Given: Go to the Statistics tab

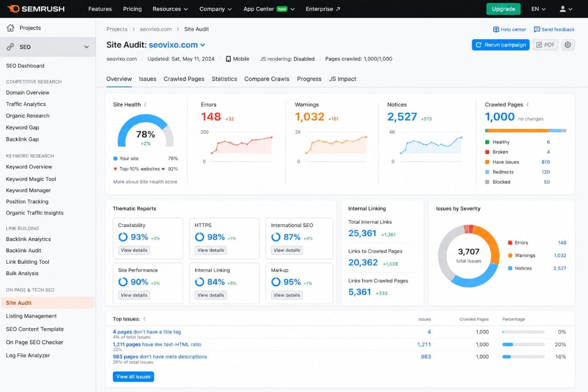Looking at the screenshot, I should pos(224,79).
